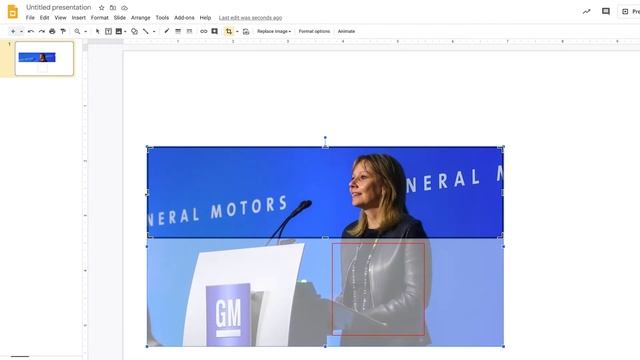Click the zoom magnifier tool

pyautogui.click(x=77, y=31)
